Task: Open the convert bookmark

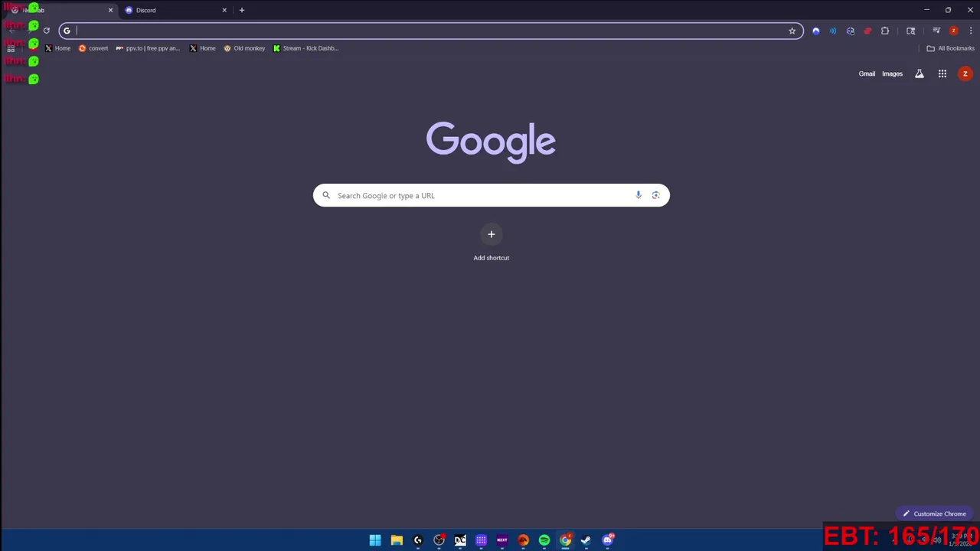Action: (93, 48)
